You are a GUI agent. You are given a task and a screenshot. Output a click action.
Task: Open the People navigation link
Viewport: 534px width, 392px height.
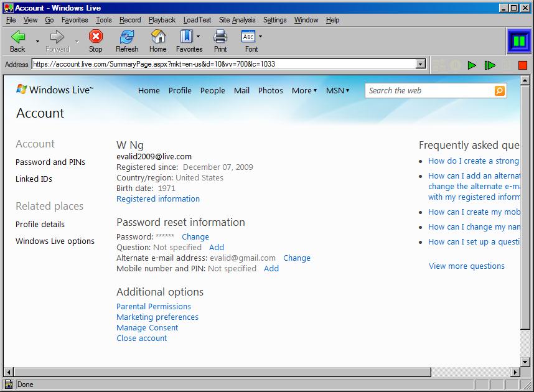click(x=212, y=91)
